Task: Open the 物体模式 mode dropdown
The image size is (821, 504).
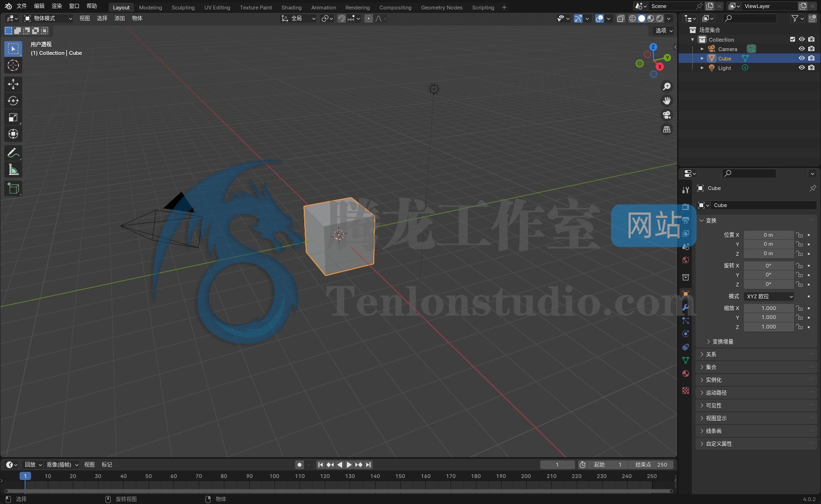Action: point(48,18)
